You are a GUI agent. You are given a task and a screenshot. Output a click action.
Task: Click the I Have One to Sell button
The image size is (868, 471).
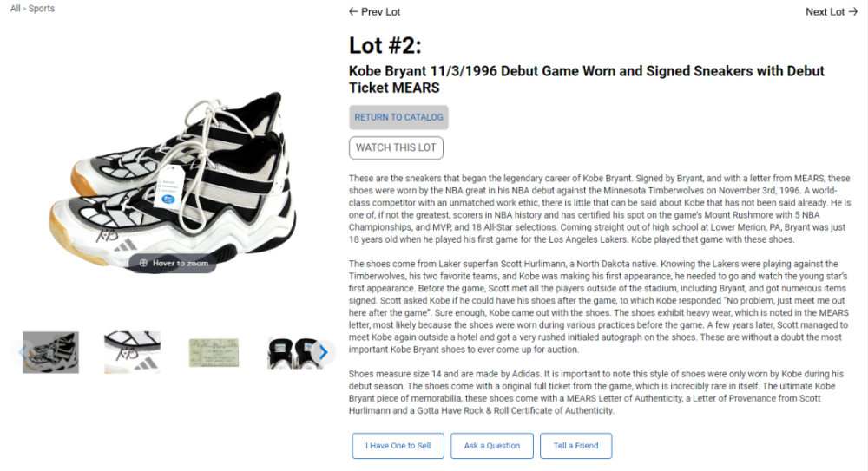[x=398, y=446]
